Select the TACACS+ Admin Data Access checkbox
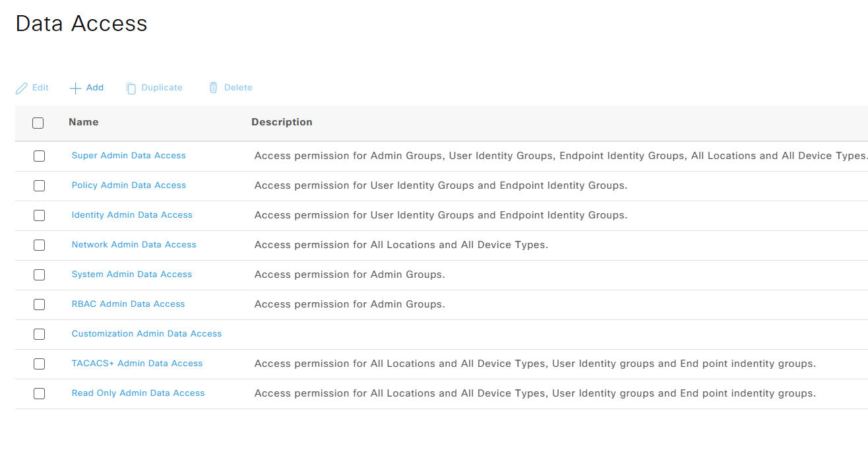The width and height of the screenshot is (868, 452). [x=39, y=364]
